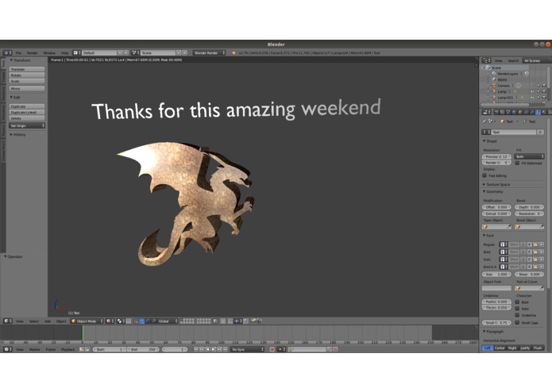This screenshot has width=552, height=392.
Task: Click the Rotate button
Action: pos(27,75)
